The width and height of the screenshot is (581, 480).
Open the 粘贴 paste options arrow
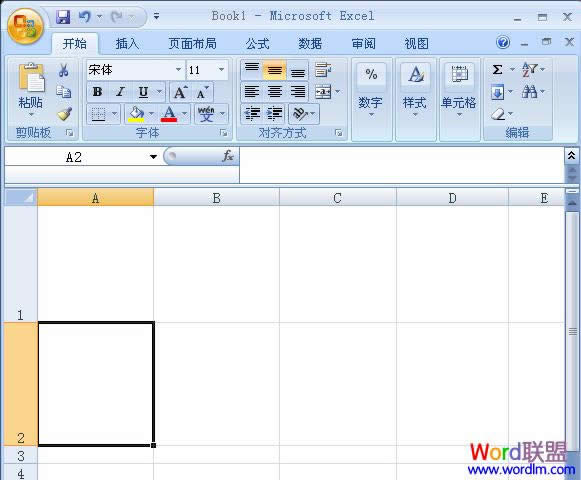31,114
